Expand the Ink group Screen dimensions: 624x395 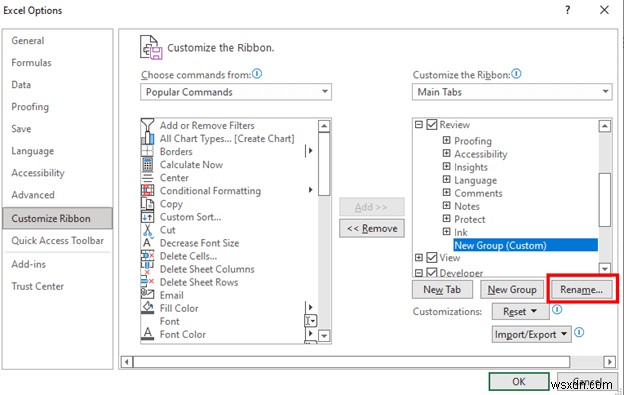click(x=447, y=232)
